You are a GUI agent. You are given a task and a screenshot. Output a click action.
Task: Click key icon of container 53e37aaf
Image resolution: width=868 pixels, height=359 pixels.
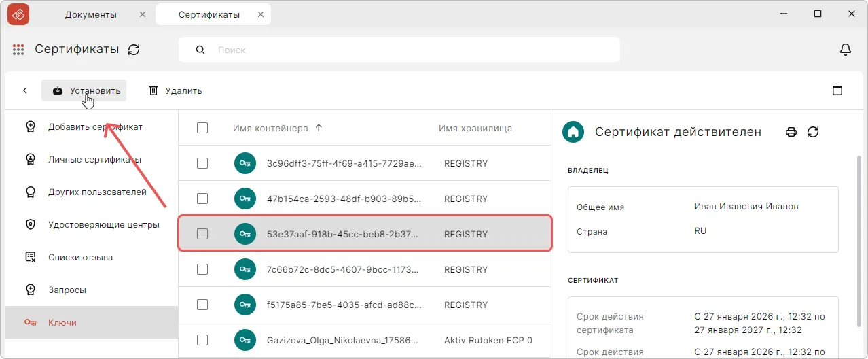(245, 234)
